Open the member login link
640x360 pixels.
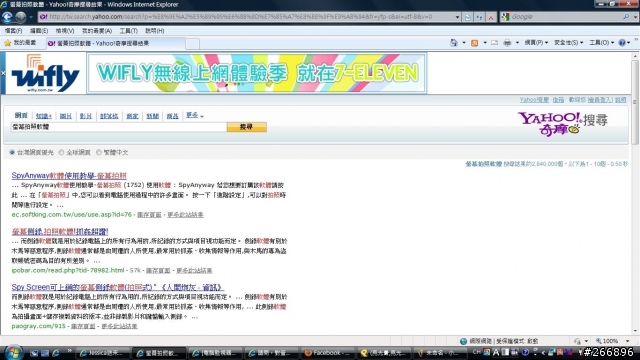[x=600, y=100]
